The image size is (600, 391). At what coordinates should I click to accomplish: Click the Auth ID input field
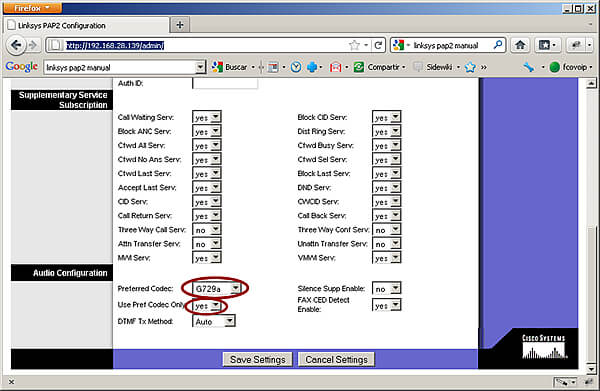coord(225,83)
